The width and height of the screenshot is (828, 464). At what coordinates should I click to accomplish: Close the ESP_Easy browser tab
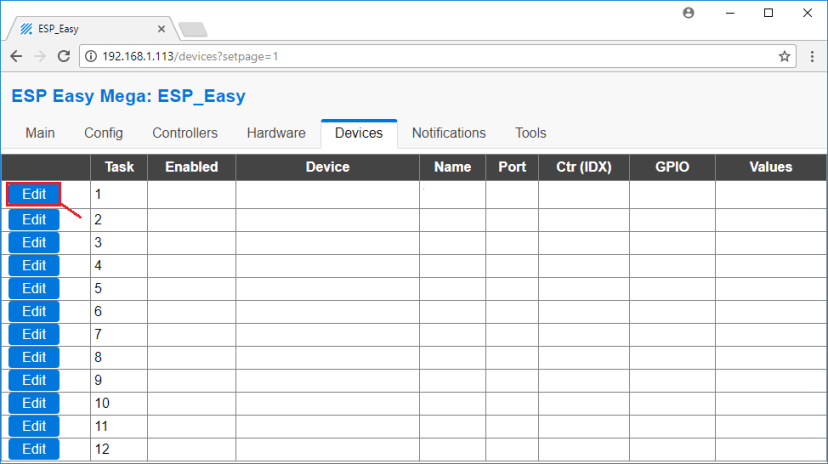tap(162, 29)
